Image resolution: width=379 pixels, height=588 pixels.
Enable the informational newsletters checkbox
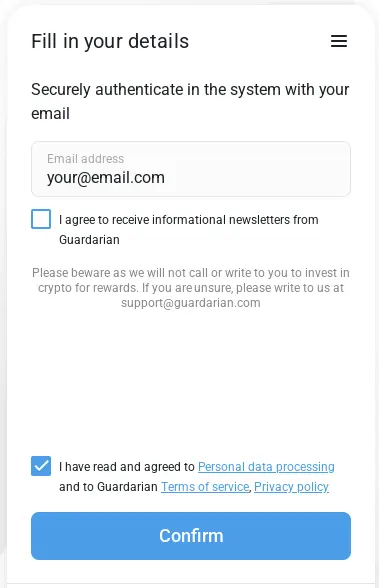(41, 219)
